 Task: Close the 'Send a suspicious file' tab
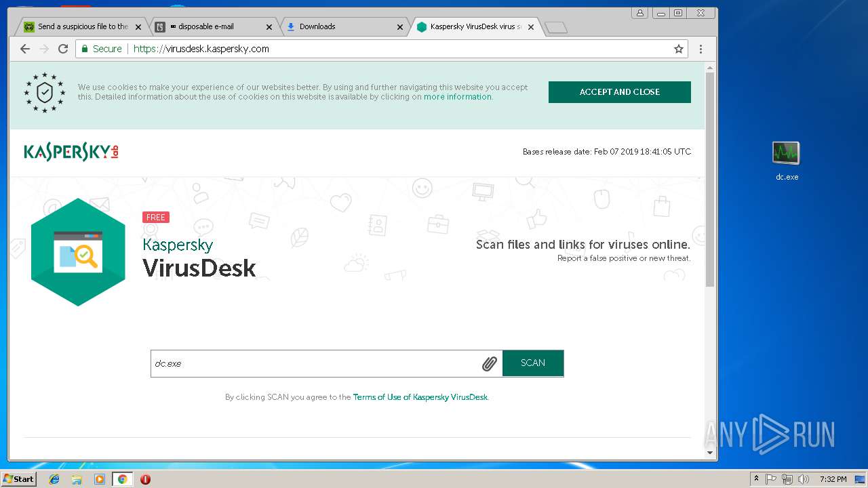point(138,27)
